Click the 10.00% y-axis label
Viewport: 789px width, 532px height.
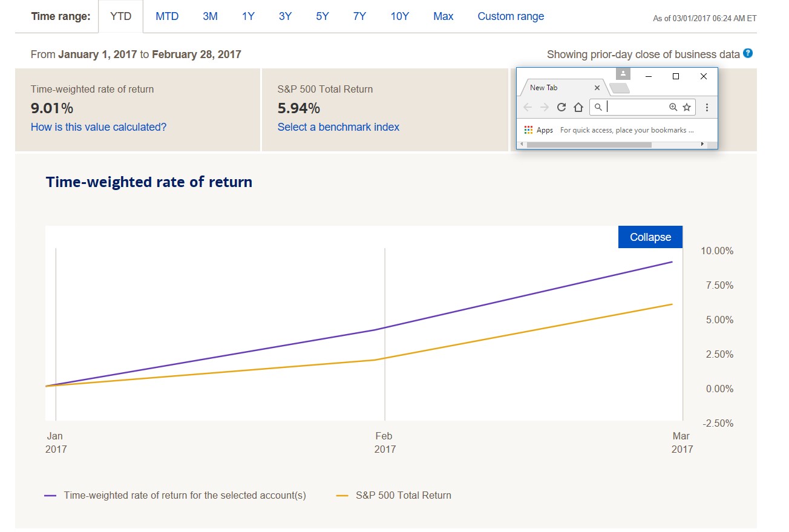pos(717,251)
